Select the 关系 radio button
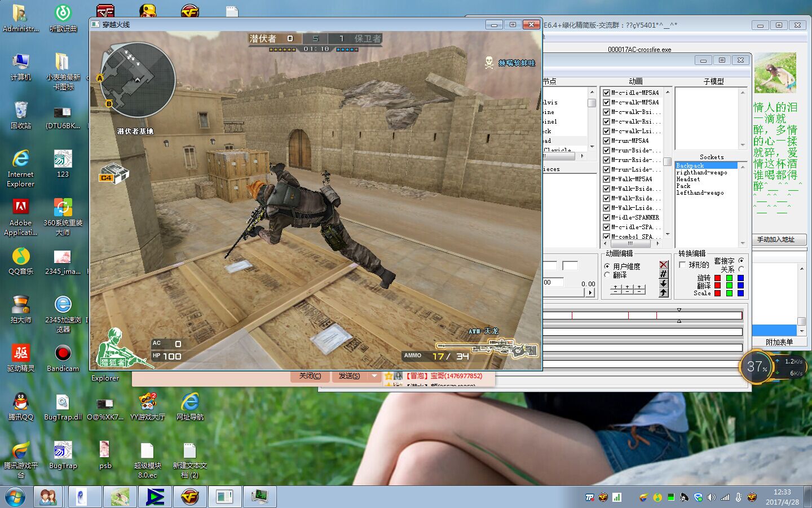The width and height of the screenshot is (812, 508). pos(741,269)
